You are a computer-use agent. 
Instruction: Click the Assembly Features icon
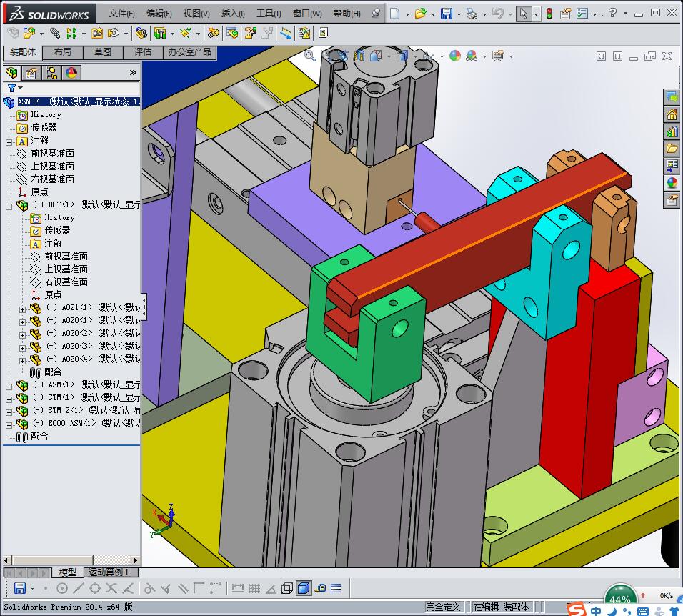click(160, 33)
